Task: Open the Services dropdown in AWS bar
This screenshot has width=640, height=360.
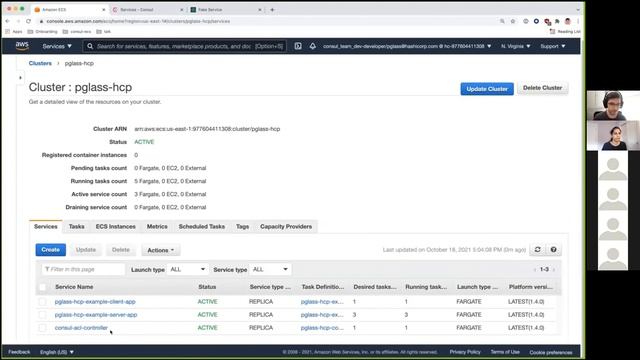Action: click(x=57, y=46)
